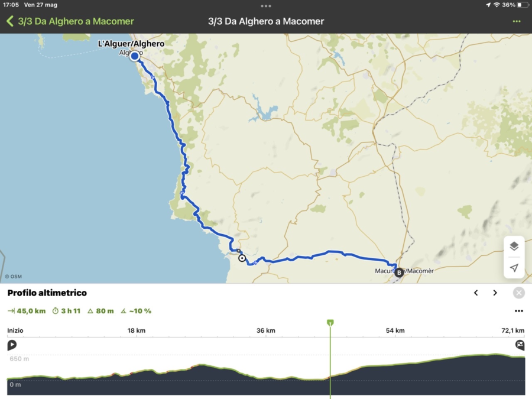This screenshot has height=399, width=532.
Task: Open the map layers selector
Action: coord(514,246)
